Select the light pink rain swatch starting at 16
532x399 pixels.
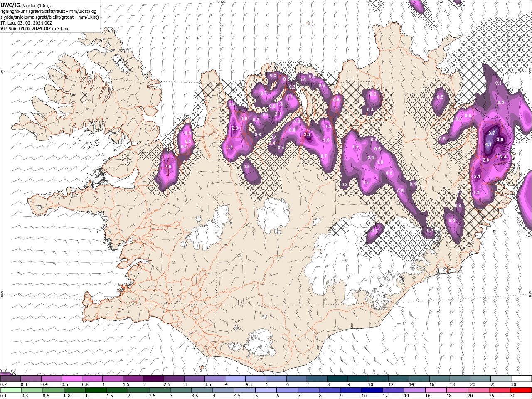point(436,390)
